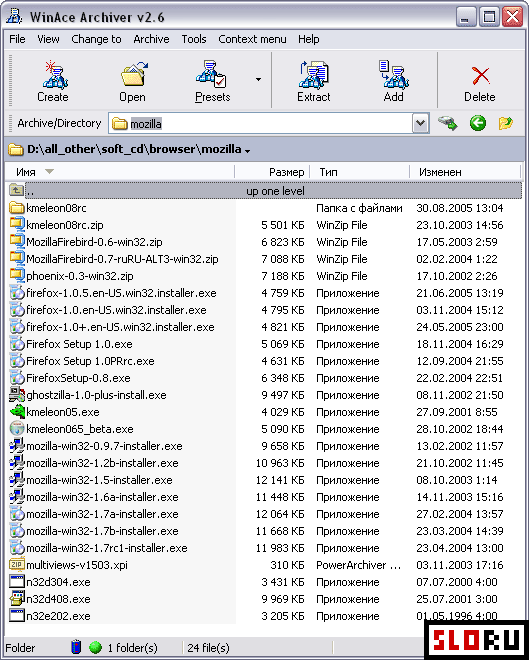This screenshot has width=529, height=660.
Task: Expand the Archive/Directory combo box arrow
Action: (420, 123)
